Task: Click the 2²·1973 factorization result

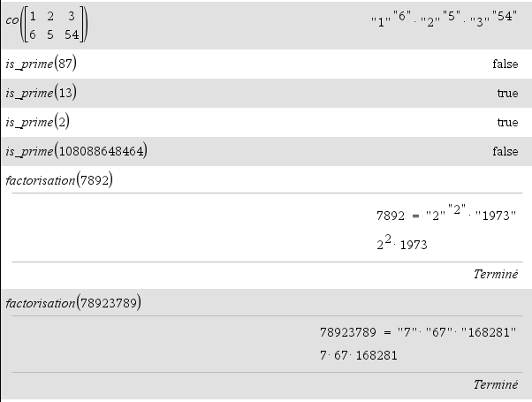Action: tap(402, 243)
